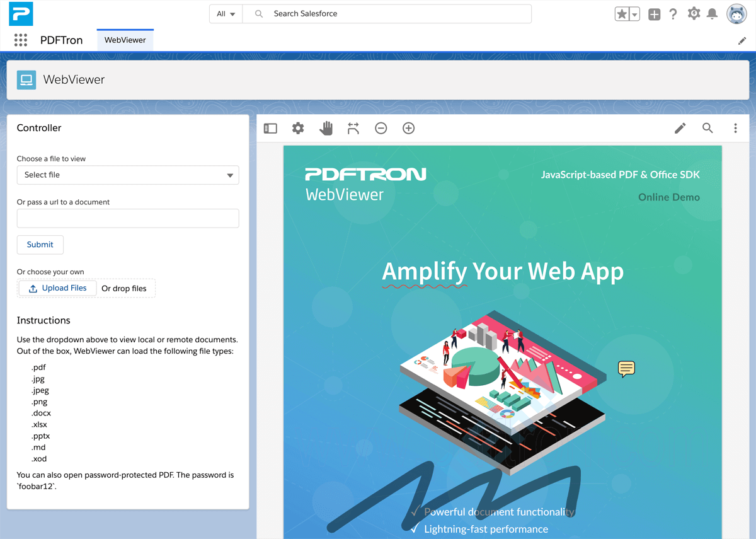Zoom in using the plus icon
Viewport: 756px width, 539px height.
click(x=408, y=128)
